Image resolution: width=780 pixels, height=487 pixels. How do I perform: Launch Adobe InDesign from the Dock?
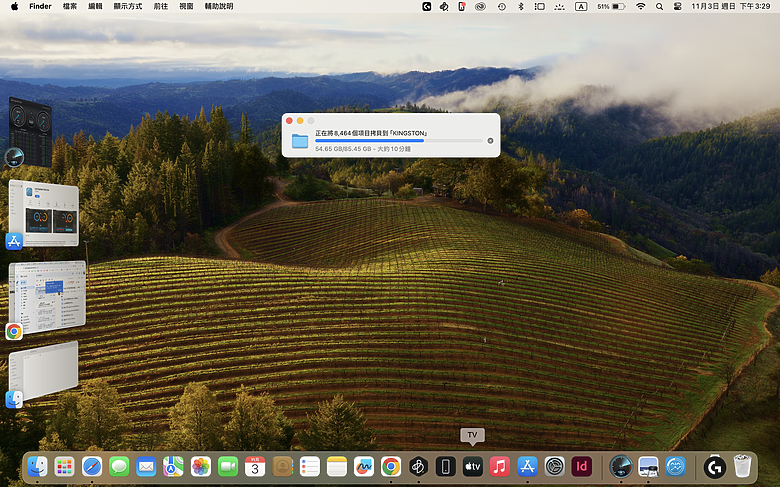[x=582, y=467]
